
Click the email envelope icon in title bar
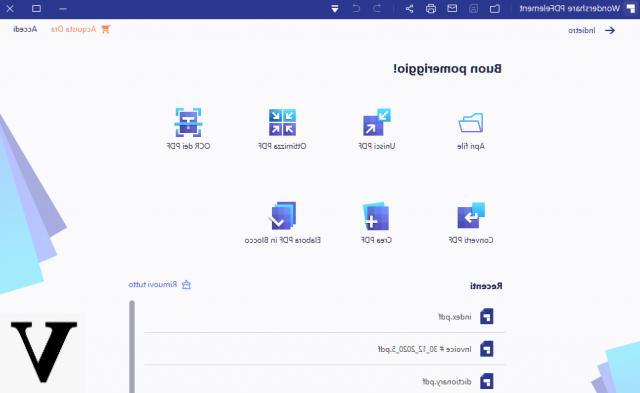[x=452, y=8]
